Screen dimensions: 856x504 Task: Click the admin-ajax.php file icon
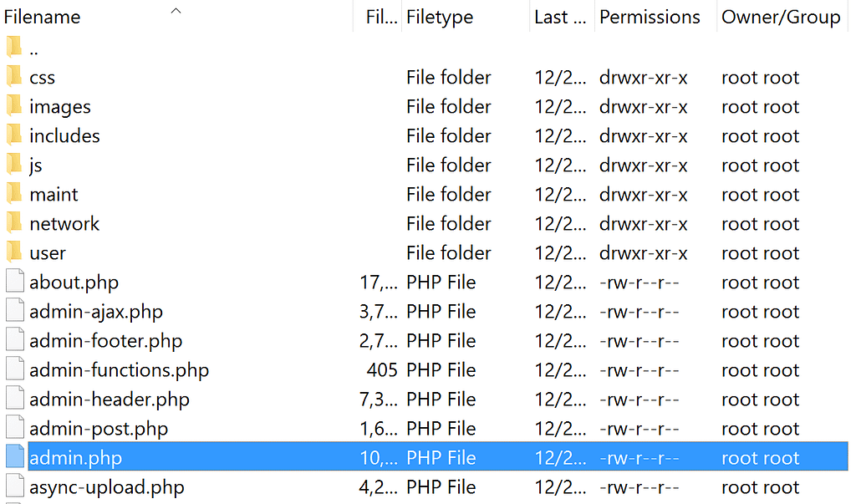(x=15, y=312)
